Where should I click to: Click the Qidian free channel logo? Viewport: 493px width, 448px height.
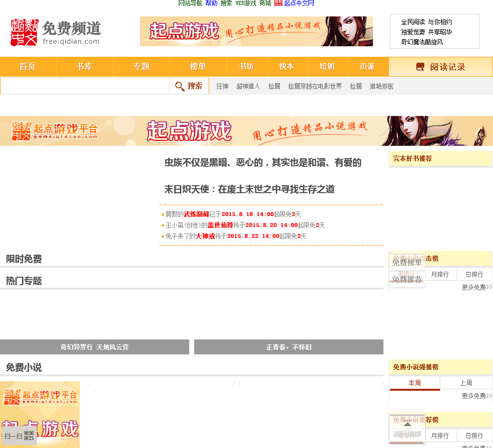point(56,32)
